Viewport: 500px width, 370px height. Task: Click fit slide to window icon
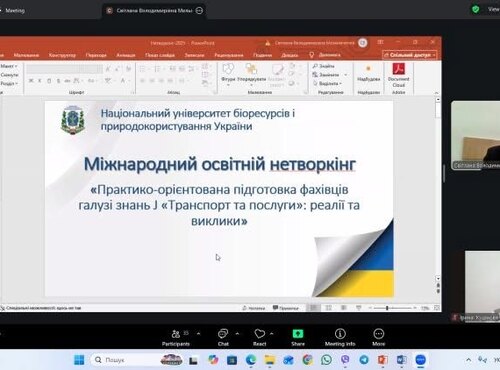pos(436,308)
